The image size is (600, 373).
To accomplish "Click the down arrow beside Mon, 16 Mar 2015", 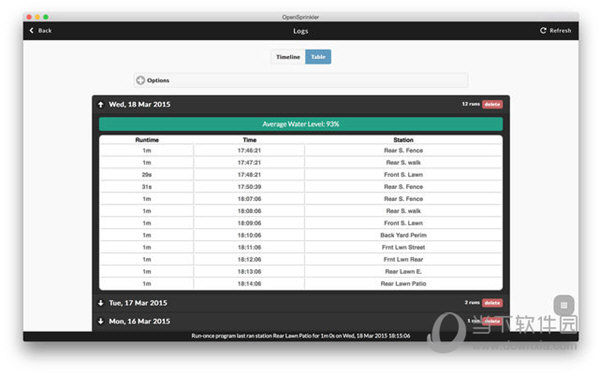I will click(x=101, y=321).
